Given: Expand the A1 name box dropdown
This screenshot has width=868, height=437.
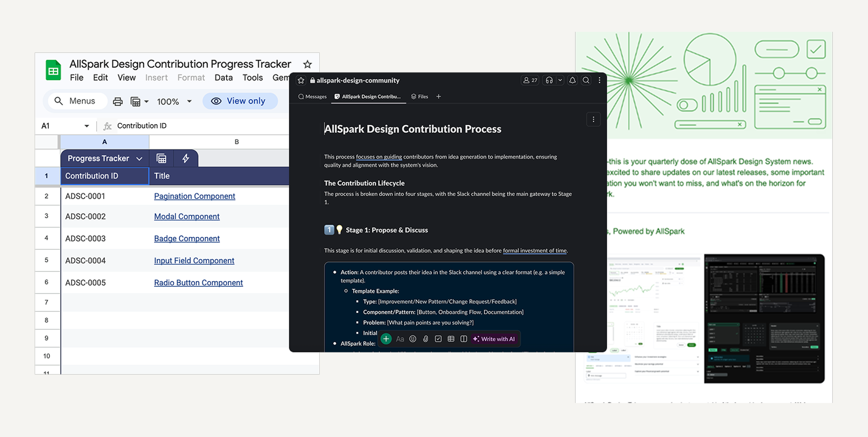Looking at the screenshot, I should (86, 126).
